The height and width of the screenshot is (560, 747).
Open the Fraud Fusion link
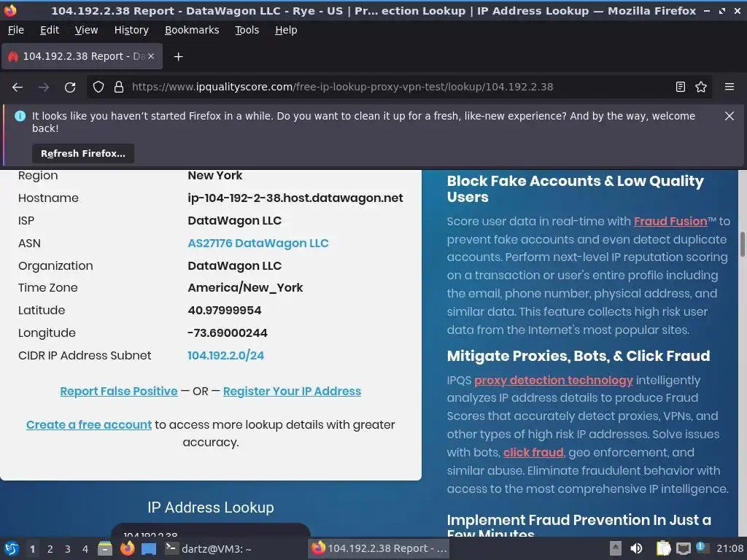[670, 222]
